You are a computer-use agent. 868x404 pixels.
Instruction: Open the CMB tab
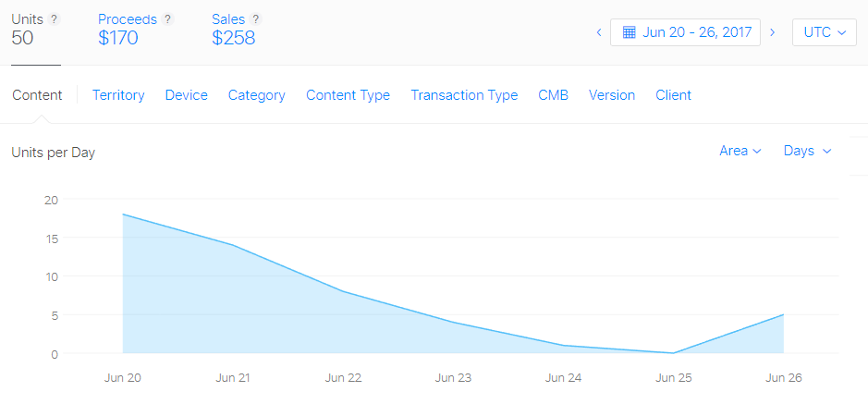coord(553,95)
